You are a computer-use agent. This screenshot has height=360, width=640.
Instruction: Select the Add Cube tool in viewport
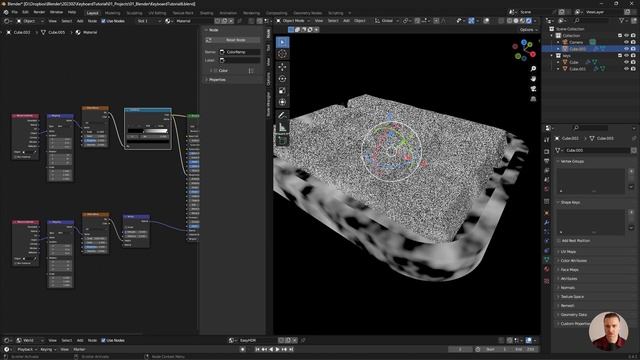(x=282, y=140)
